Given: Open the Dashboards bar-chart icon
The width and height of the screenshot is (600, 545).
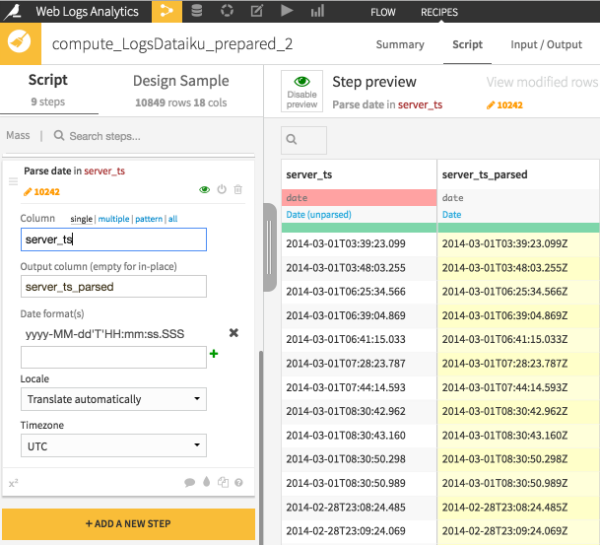Looking at the screenshot, I should pyautogui.click(x=317, y=11).
